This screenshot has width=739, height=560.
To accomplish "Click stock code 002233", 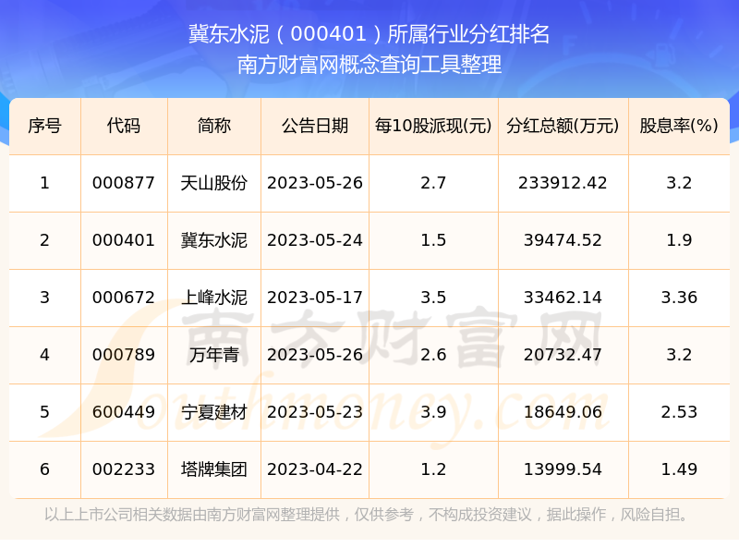I will pyautogui.click(x=124, y=469).
